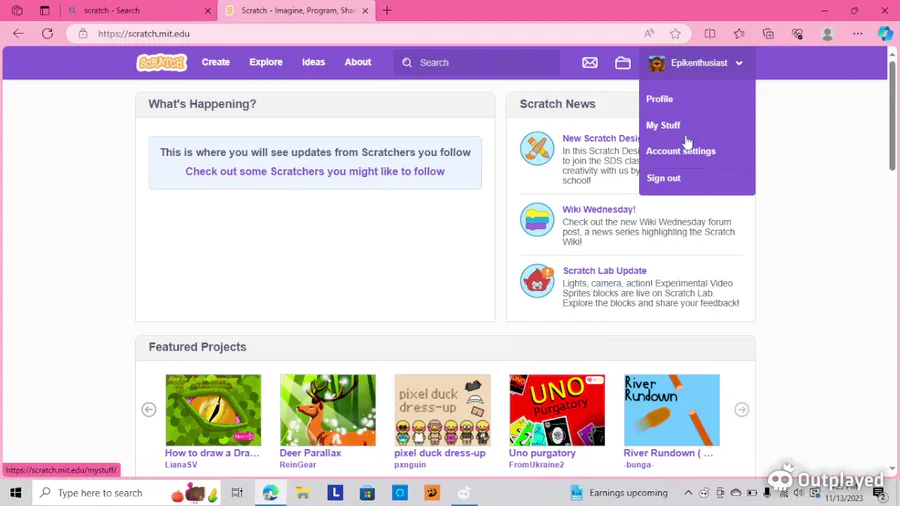Open the How to draw a Dra... project title

pos(212,453)
